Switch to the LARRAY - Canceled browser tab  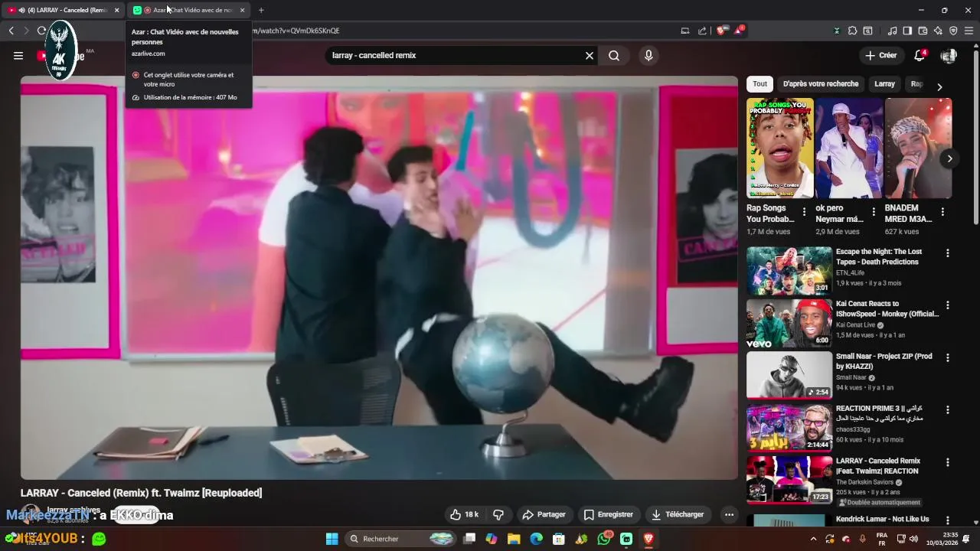click(x=61, y=10)
